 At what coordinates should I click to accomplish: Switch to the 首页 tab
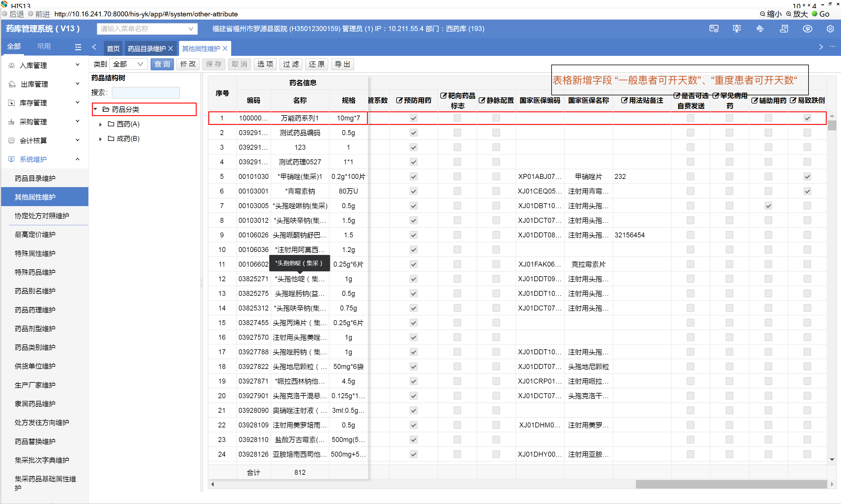pyautogui.click(x=113, y=49)
